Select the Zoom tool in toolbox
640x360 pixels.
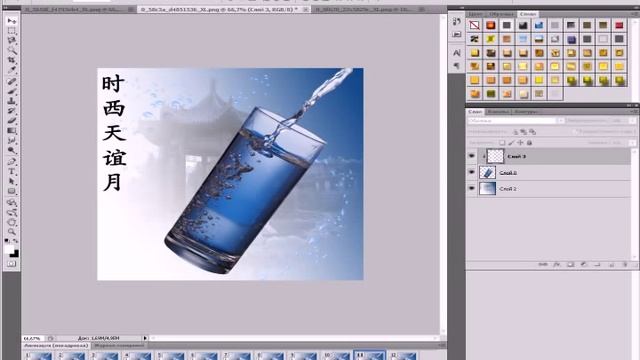(x=12, y=232)
